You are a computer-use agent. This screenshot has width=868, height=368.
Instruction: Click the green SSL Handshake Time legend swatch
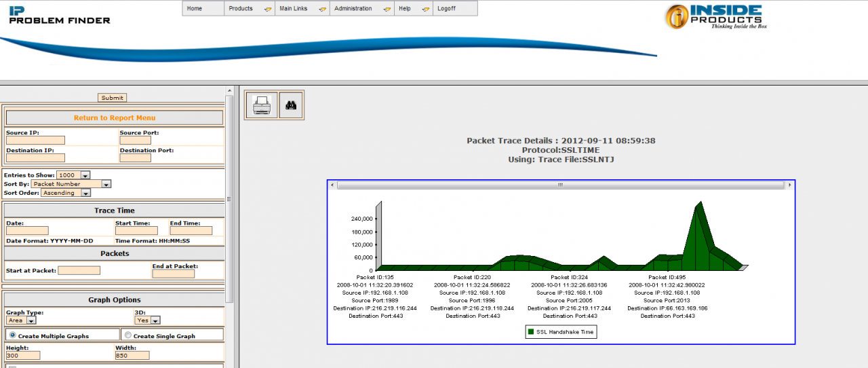coord(531,332)
